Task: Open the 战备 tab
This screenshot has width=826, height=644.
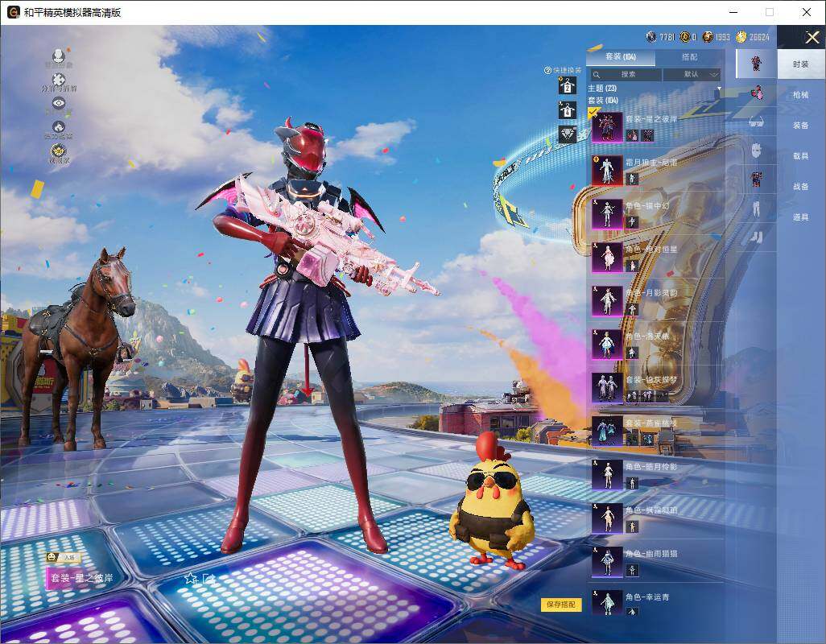Action: tap(801, 187)
